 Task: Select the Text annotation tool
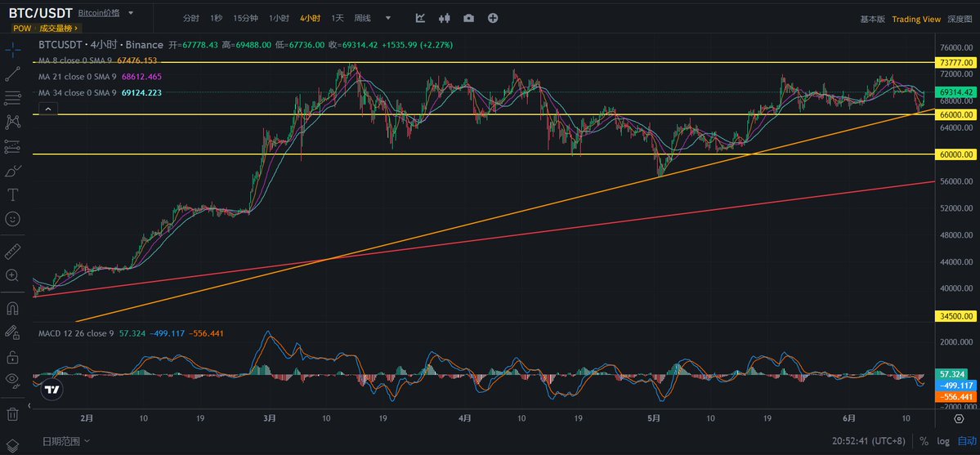point(12,194)
